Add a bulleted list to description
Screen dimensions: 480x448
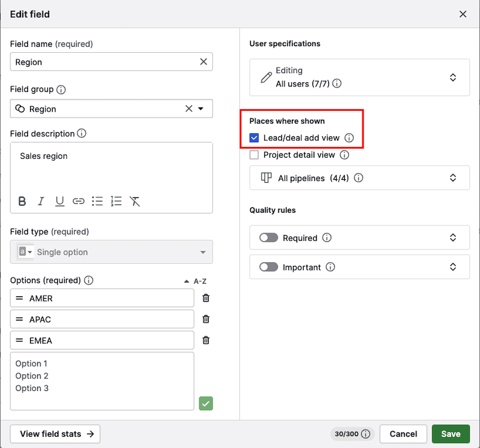pos(97,202)
